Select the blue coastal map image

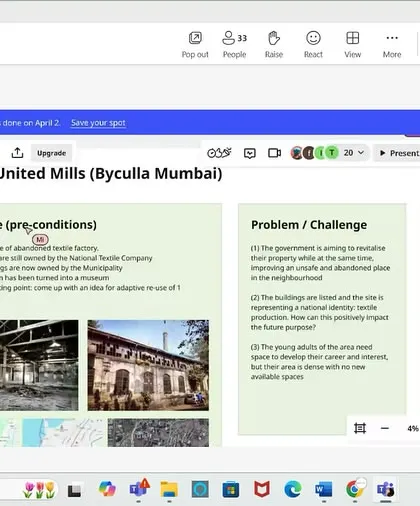63,433
